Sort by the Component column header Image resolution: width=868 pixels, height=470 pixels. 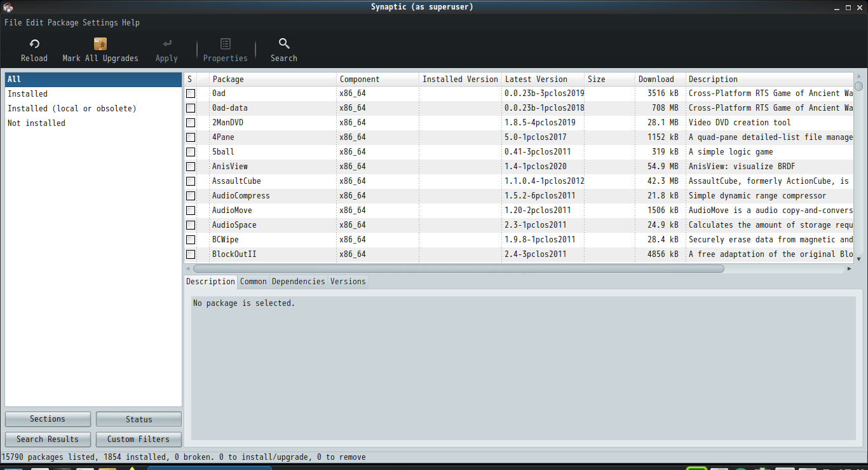pyautogui.click(x=377, y=79)
